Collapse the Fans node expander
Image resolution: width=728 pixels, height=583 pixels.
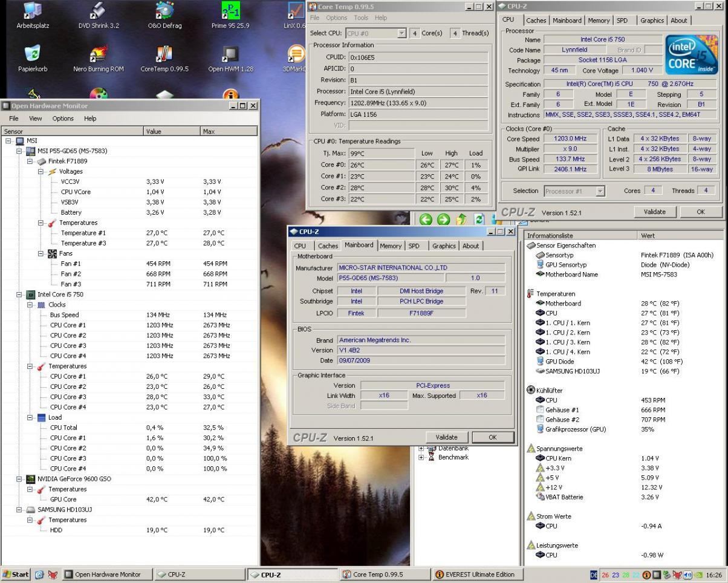click(x=41, y=253)
